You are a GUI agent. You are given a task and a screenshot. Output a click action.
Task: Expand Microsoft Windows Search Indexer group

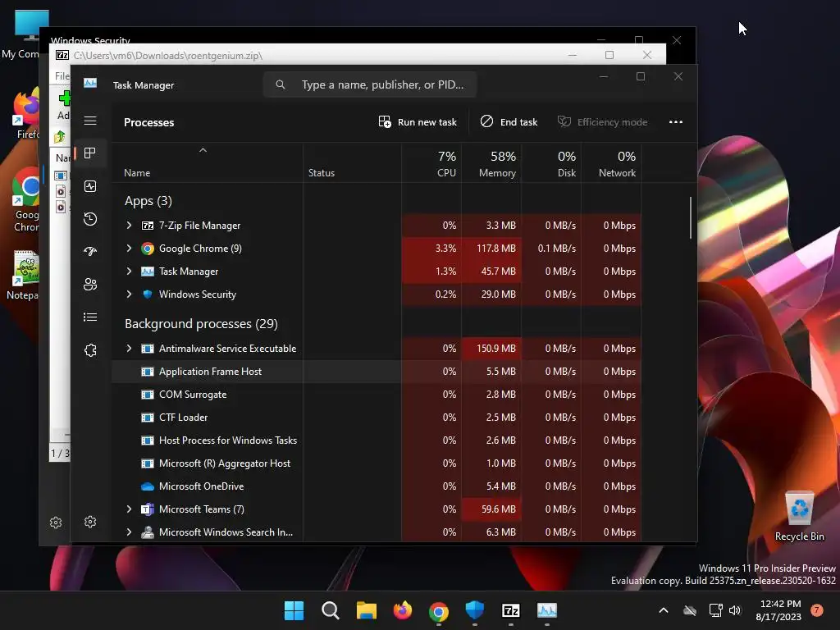coord(129,532)
